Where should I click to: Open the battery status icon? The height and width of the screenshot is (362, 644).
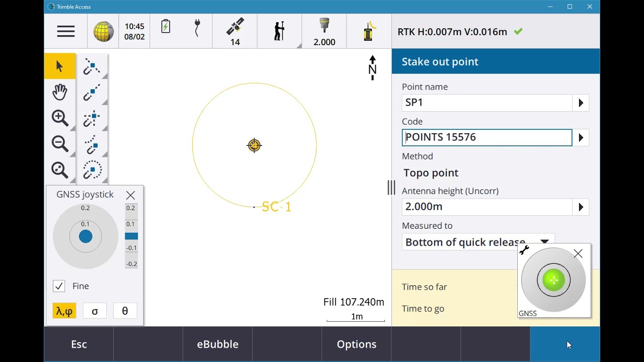coord(166,26)
